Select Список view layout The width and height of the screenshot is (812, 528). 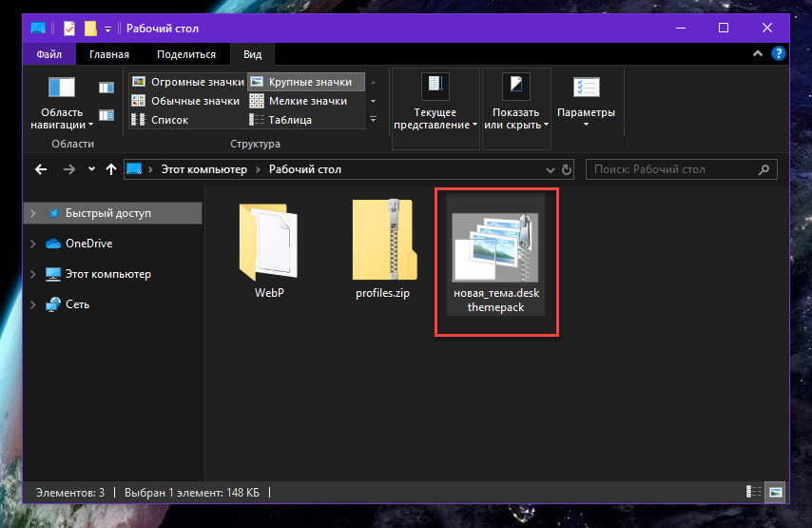(186, 120)
